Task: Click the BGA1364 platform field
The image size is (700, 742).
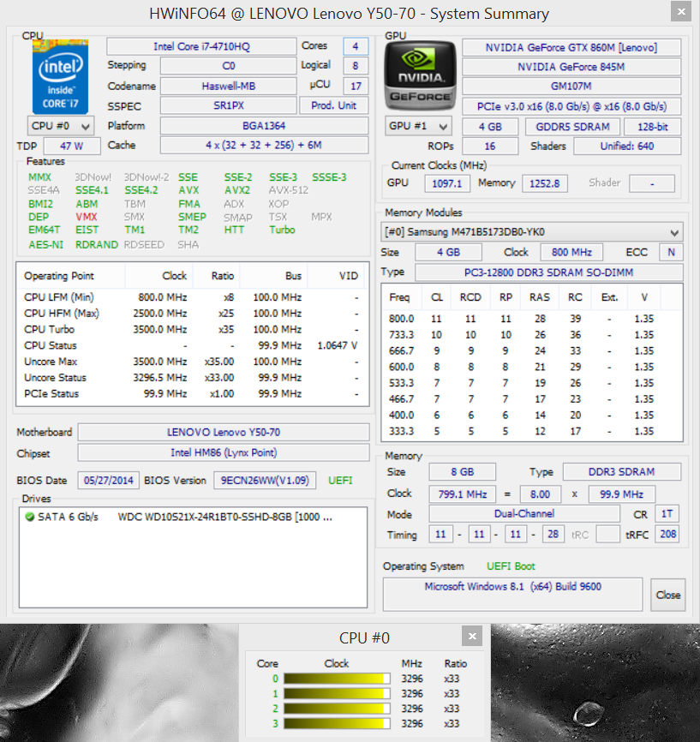Action: tap(264, 126)
